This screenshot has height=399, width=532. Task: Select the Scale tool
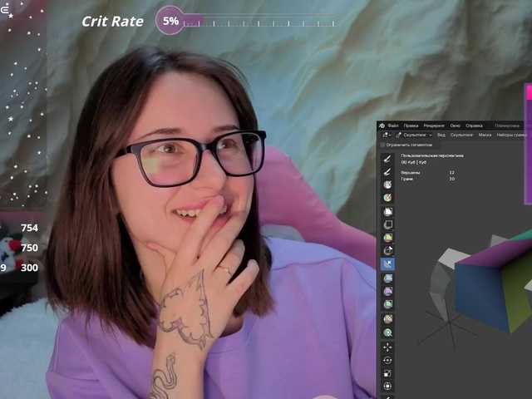387,373
